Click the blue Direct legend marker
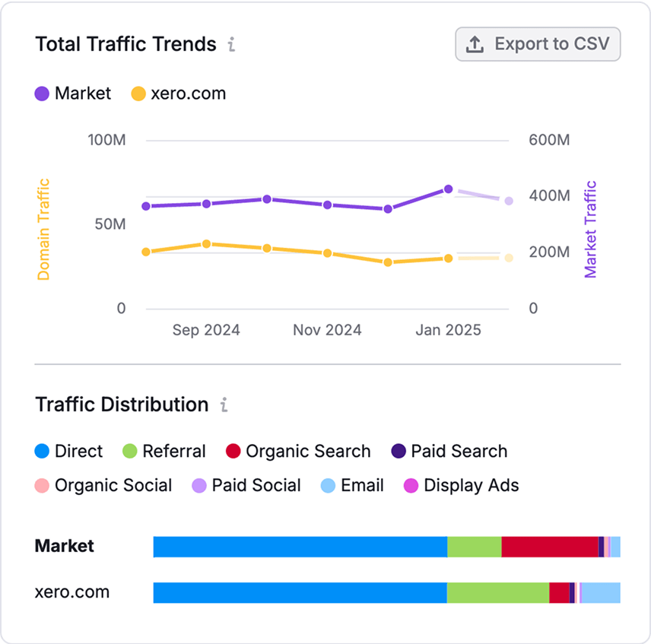 tap(42, 451)
